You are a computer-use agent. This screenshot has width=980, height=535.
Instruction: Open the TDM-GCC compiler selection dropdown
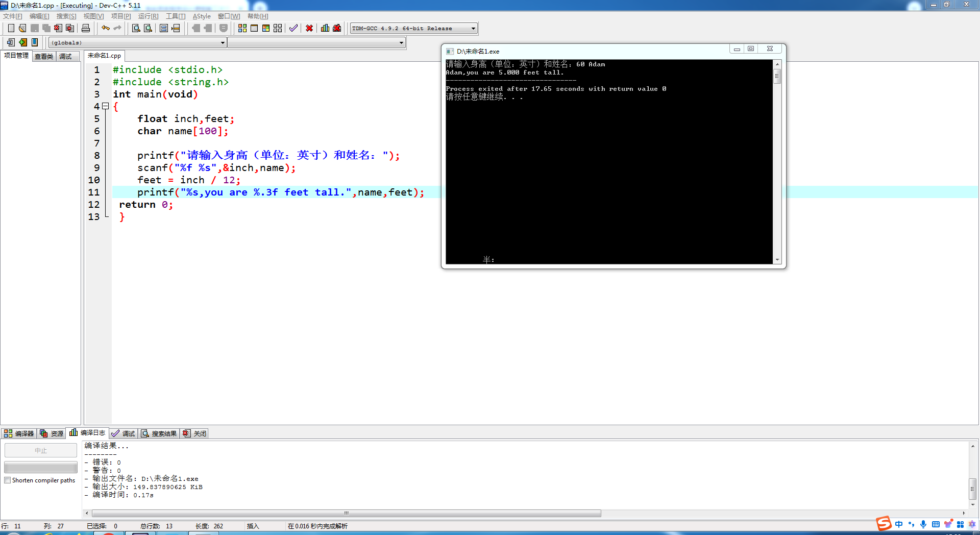472,28
